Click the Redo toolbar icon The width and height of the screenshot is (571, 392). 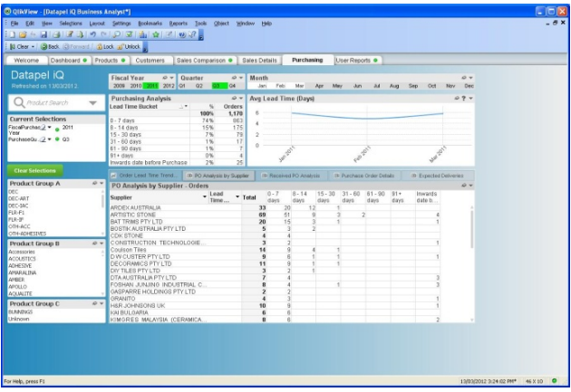coord(104,34)
